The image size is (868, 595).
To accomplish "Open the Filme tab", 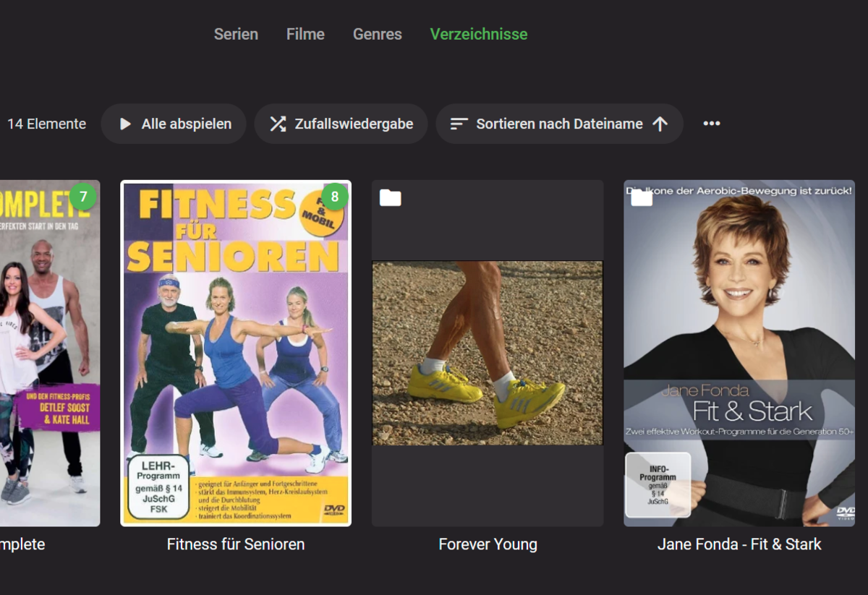I will pyautogui.click(x=305, y=34).
